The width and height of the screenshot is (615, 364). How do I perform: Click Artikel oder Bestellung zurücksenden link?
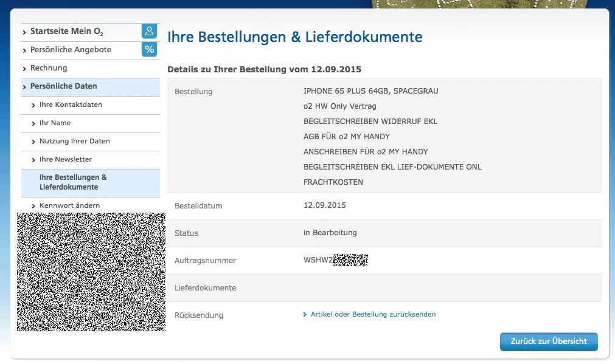373,314
